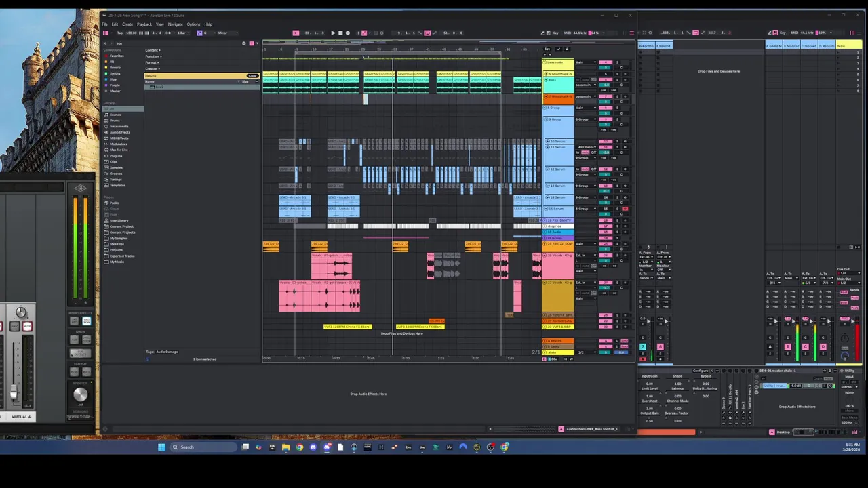
Task: Click the taskbar Search box
Action: click(x=203, y=447)
